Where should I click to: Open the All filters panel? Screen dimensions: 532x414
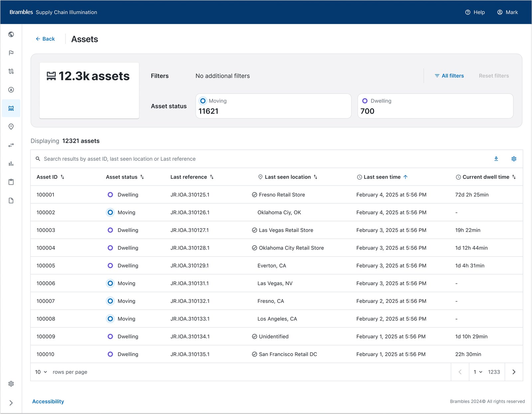point(449,76)
